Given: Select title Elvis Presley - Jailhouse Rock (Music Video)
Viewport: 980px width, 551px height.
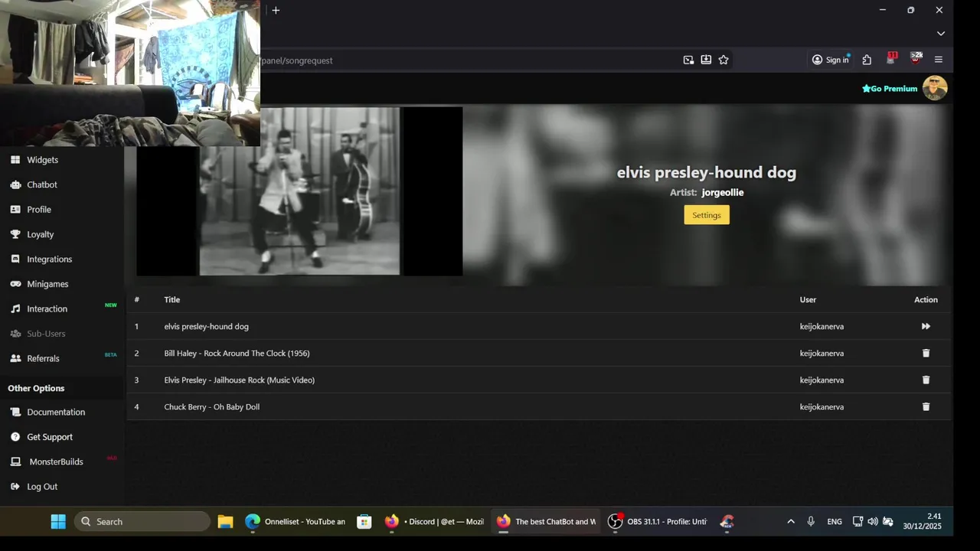Looking at the screenshot, I should (x=239, y=380).
